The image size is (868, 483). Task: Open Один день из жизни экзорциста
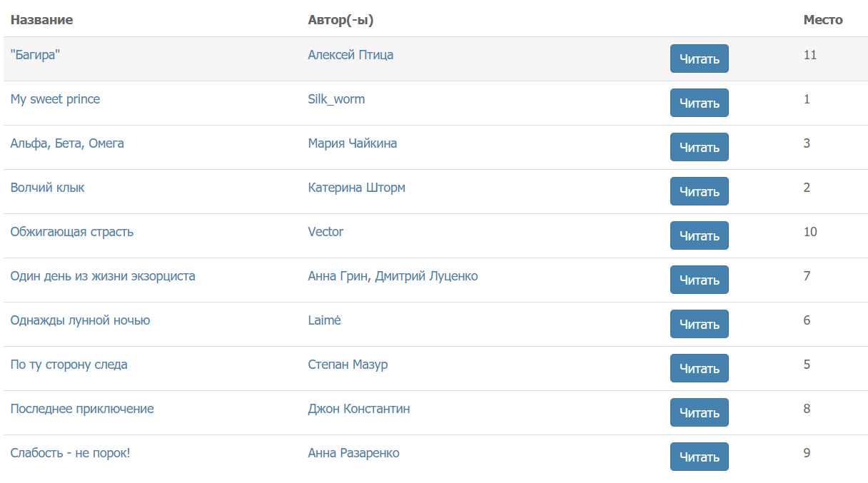tap(103, 276)
